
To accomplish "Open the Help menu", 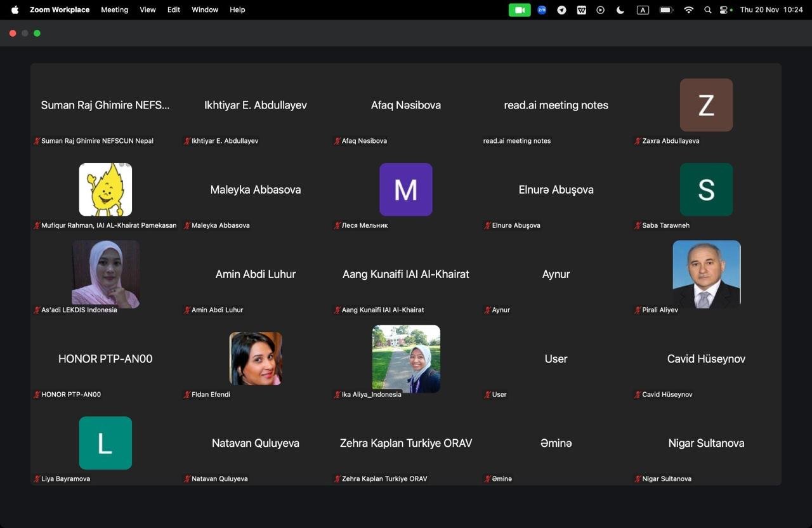I will pos(237,10).
